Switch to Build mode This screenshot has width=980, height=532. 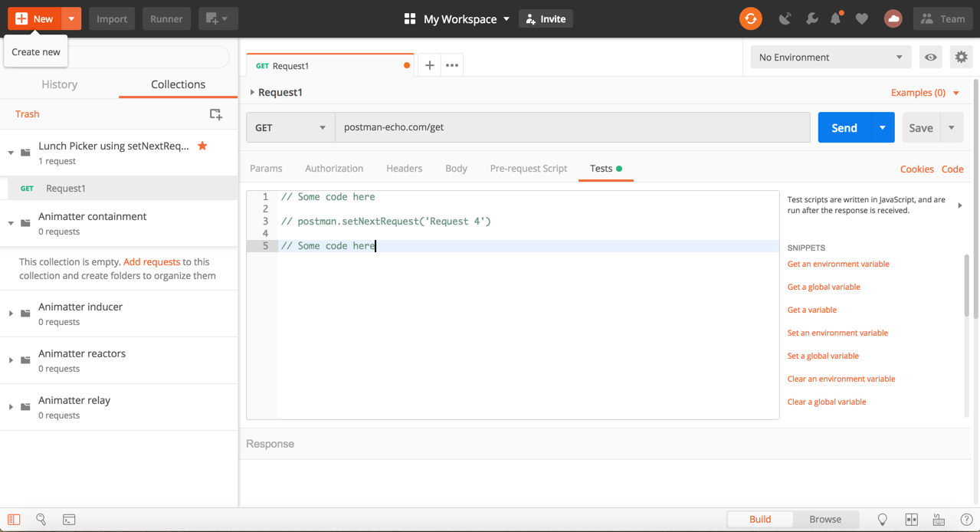click(760, 519)
